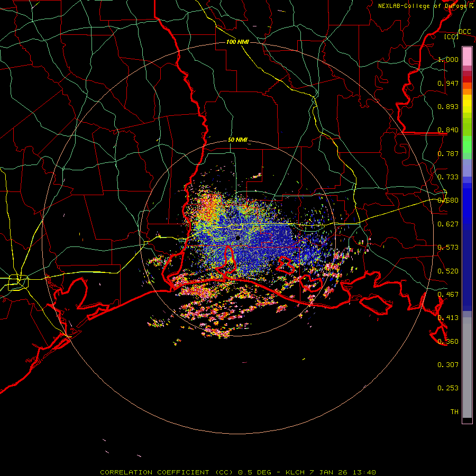The width and height of the screenshot is (476, 476).
Task: Select the 0.360 legend value
Action: tap(448, 342)
